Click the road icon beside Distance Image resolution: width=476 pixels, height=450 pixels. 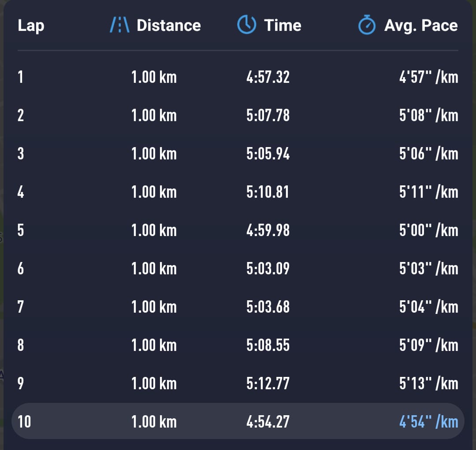[119, 26]
